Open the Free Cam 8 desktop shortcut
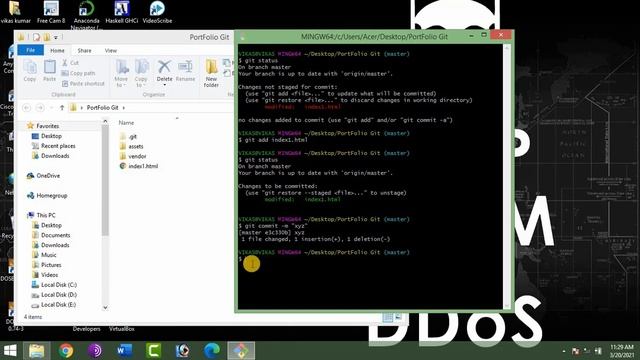 (51, 13)
